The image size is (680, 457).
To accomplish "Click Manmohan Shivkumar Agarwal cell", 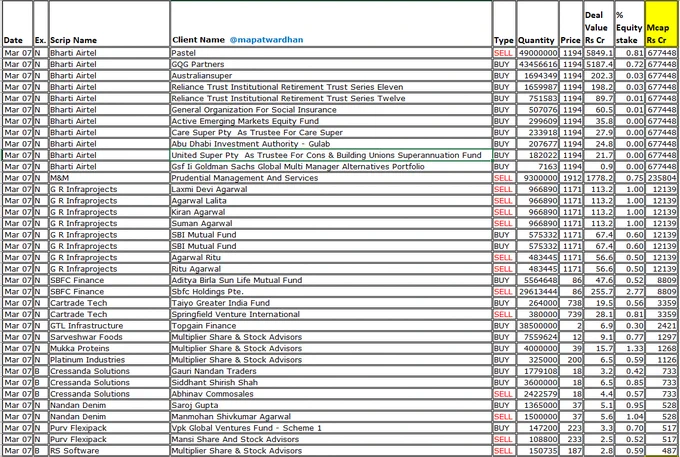I will point(331,416).
